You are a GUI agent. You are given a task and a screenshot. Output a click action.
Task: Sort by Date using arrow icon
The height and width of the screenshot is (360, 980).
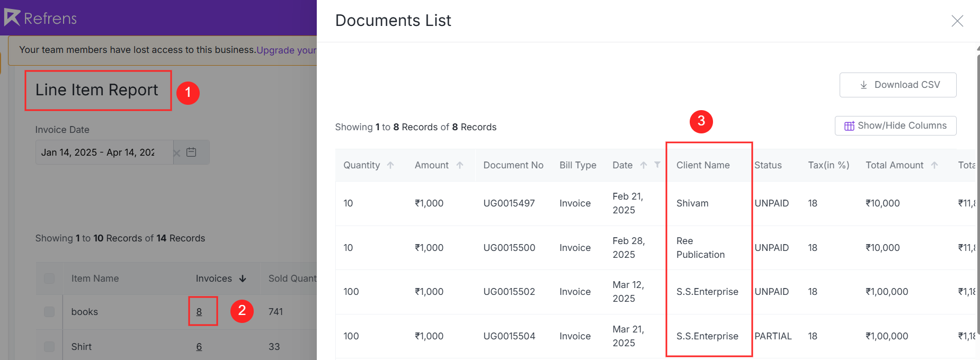click(644, 165)
